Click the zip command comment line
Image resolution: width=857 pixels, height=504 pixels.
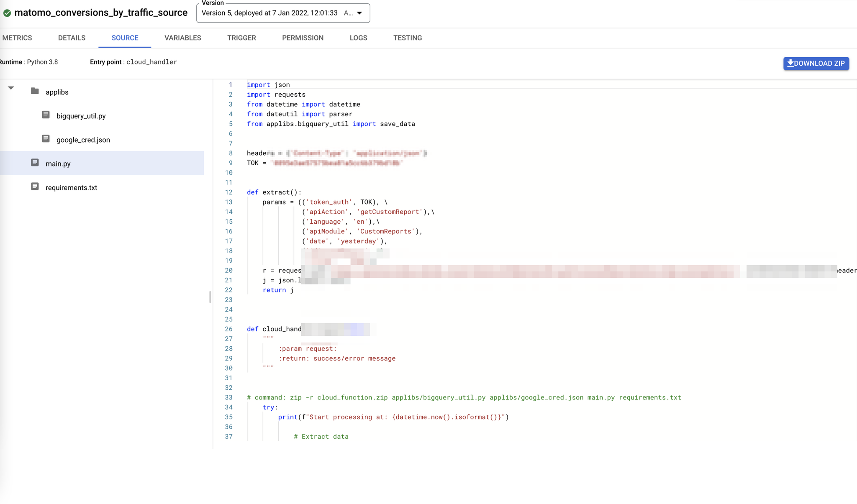(464, 397)
